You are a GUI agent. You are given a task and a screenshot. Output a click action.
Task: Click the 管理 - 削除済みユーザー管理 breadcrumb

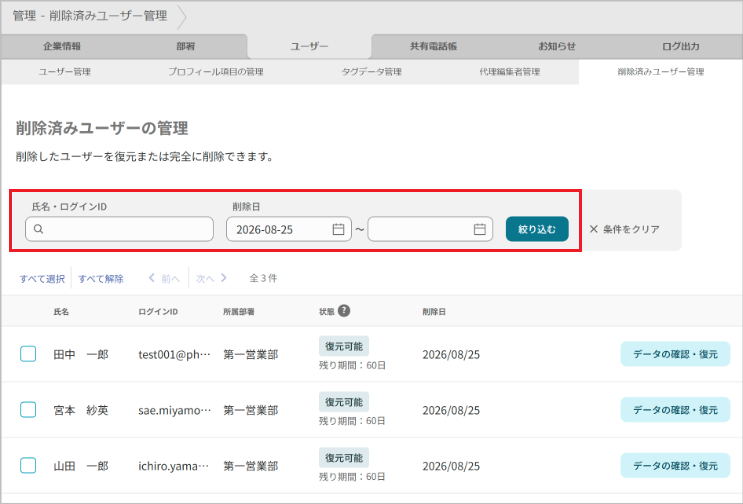[90, 16]
